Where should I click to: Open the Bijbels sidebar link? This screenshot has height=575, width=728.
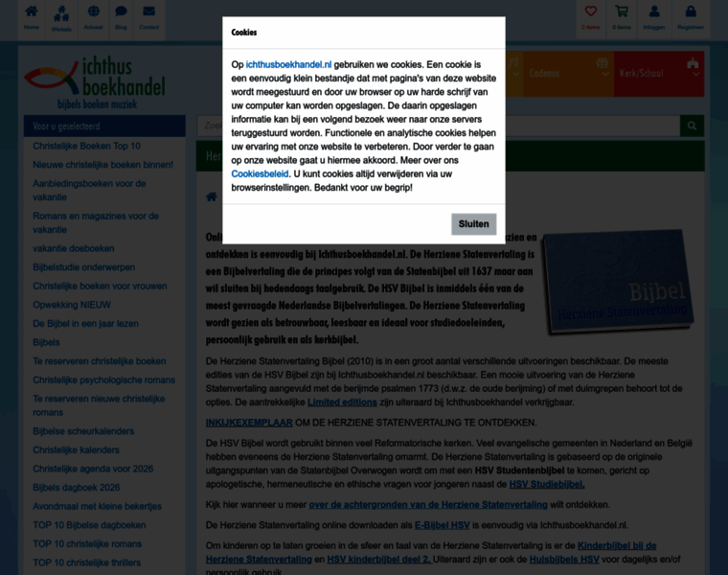pos(46,342)
